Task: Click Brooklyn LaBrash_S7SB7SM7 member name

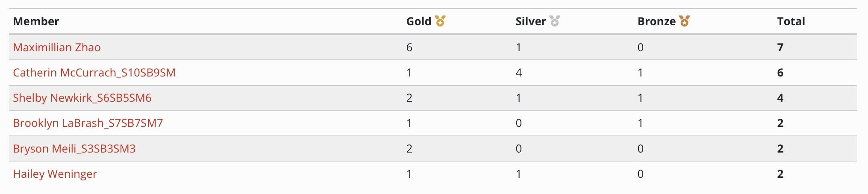Action: click(88, 123)
